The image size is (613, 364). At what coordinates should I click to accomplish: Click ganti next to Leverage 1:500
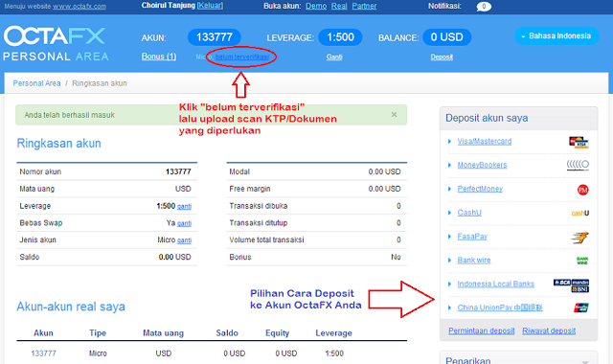[x=184, y=206]
